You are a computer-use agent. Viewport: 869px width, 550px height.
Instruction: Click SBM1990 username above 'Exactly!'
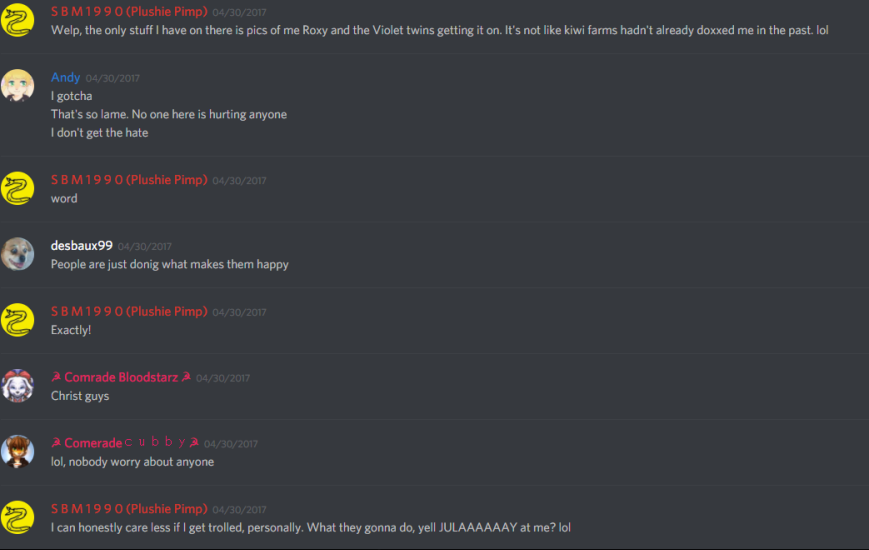[129, 312]
